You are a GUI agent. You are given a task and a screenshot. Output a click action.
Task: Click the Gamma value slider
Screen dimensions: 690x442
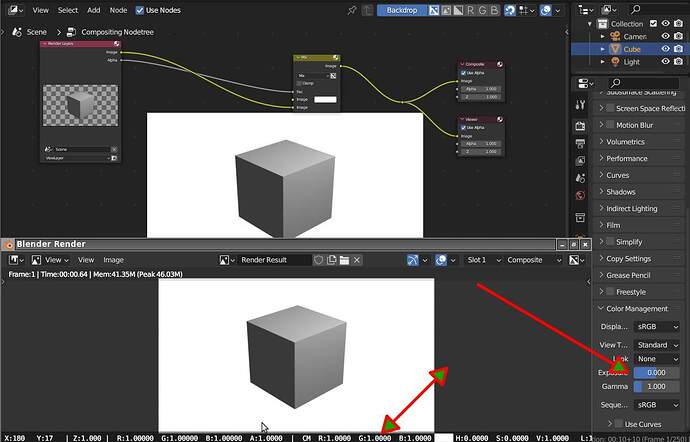[x=657, y=387]
